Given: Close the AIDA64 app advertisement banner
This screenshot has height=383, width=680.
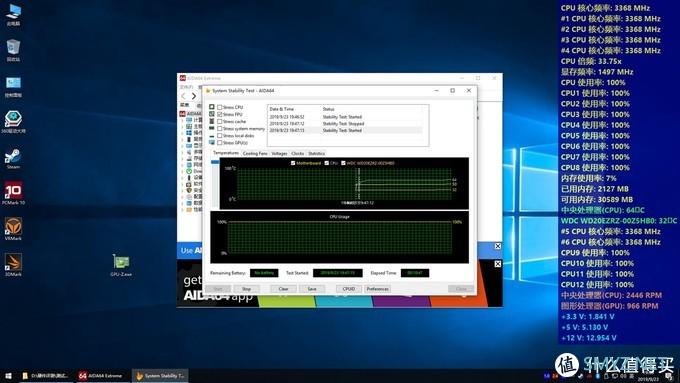Looking at the screenshot, I should tap(498, 264).
